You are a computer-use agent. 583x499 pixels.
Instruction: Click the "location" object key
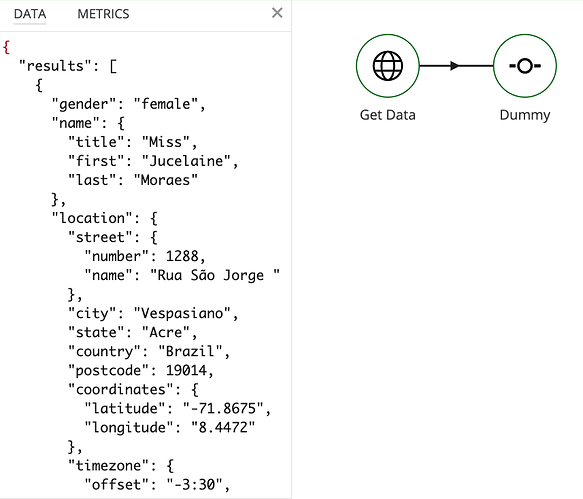coord(92,218)
